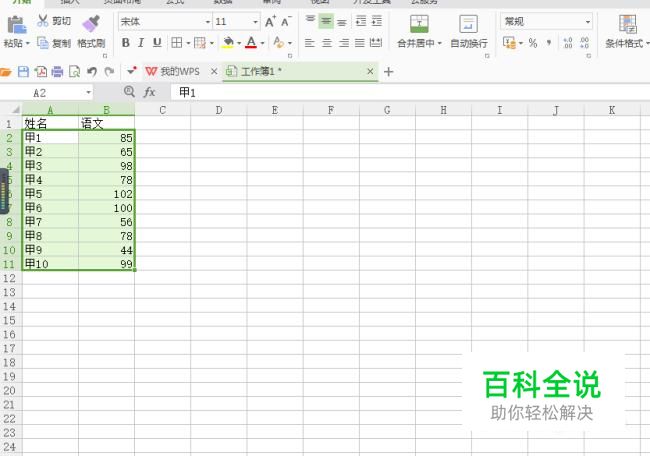Image resolution: width=650 pixels, height=456 pixels.
Task: Export to PDF from quick toolbar
Action: click(x=41, y=72)
